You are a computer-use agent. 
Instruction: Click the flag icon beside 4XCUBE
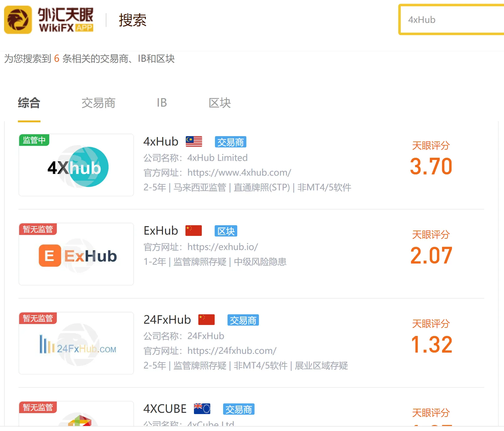202,409
